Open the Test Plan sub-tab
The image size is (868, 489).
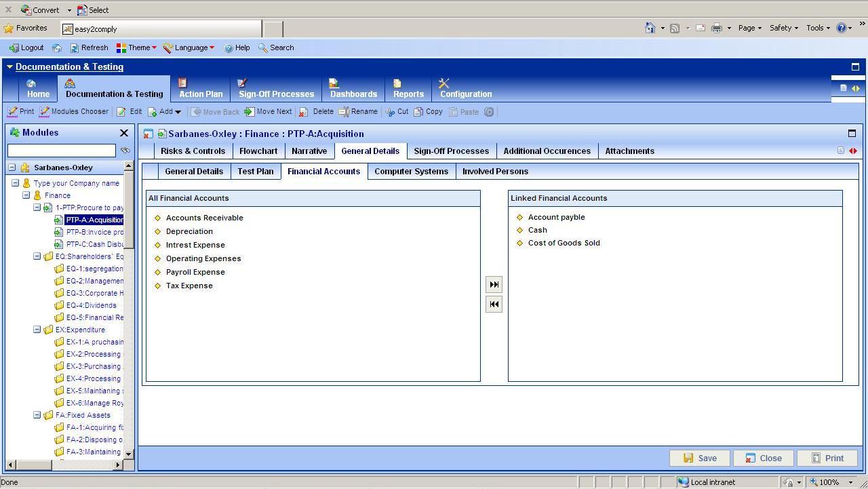click(256, 172)
